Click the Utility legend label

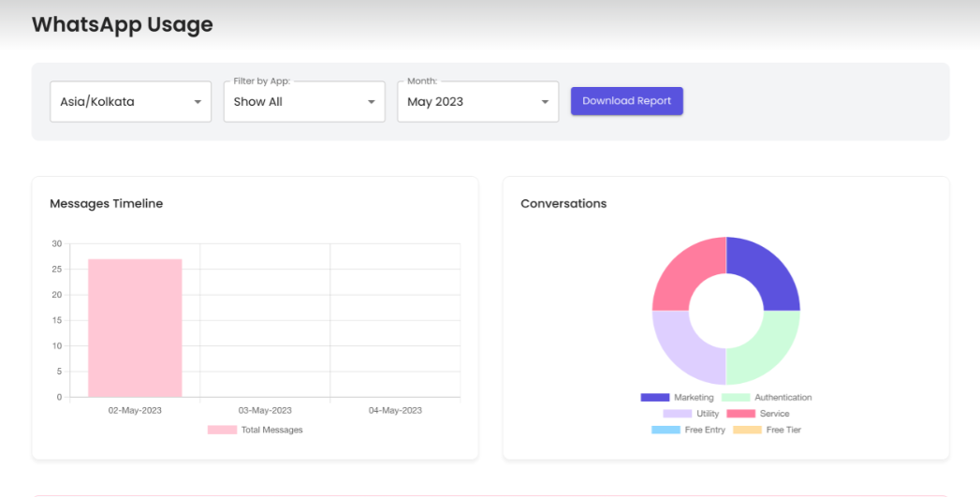click(708, 414)
